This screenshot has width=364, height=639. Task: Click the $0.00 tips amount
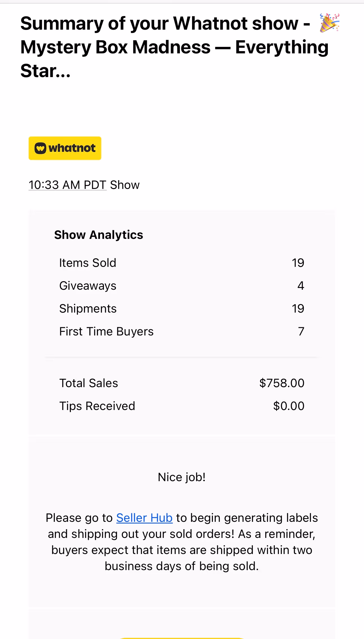click(289, 406)
